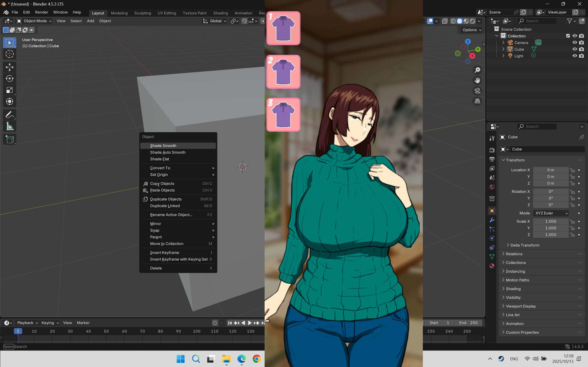Click the Options button in the viewport header
Image resolution: width=588 pixels, height=367 pixels.
[x=470, y=30]
